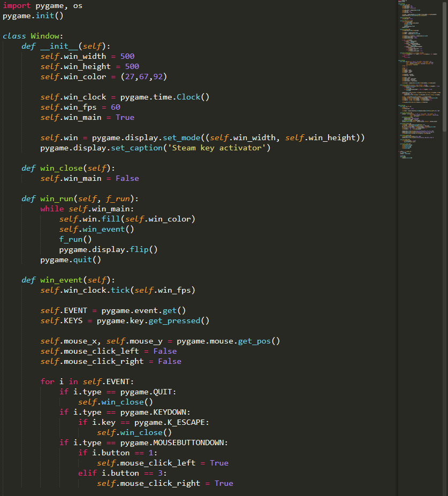Click the 'def win_run(self, f_run):' definition
The height and width of the screenshot is (496, 448).
pyautogui.click(x=80, y=199)
